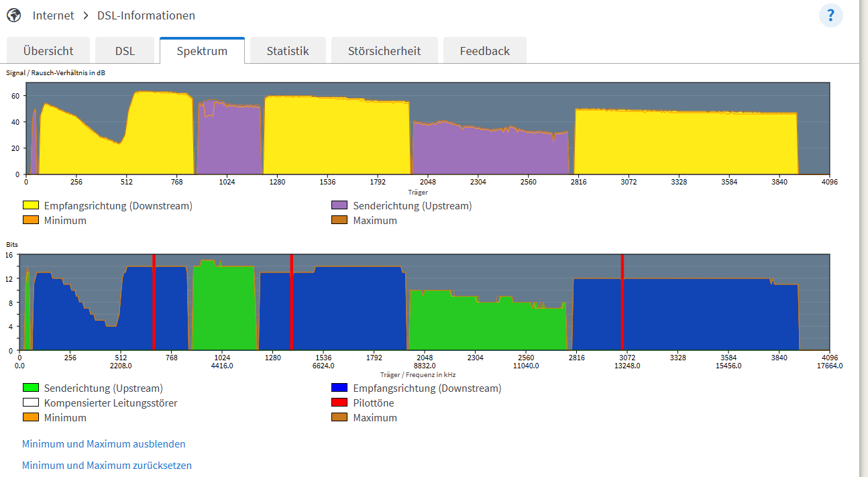The width and height of the screenshot is (868, 477).
Task: Click the 'Bits' axis label
Action: 12,245
